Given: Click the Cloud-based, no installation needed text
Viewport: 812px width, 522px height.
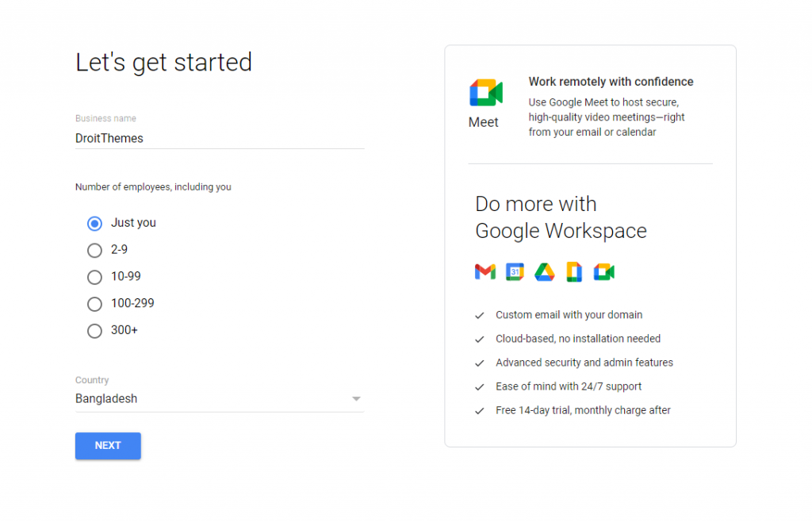Looking at the screenshot, I should [x=578, y=339].
